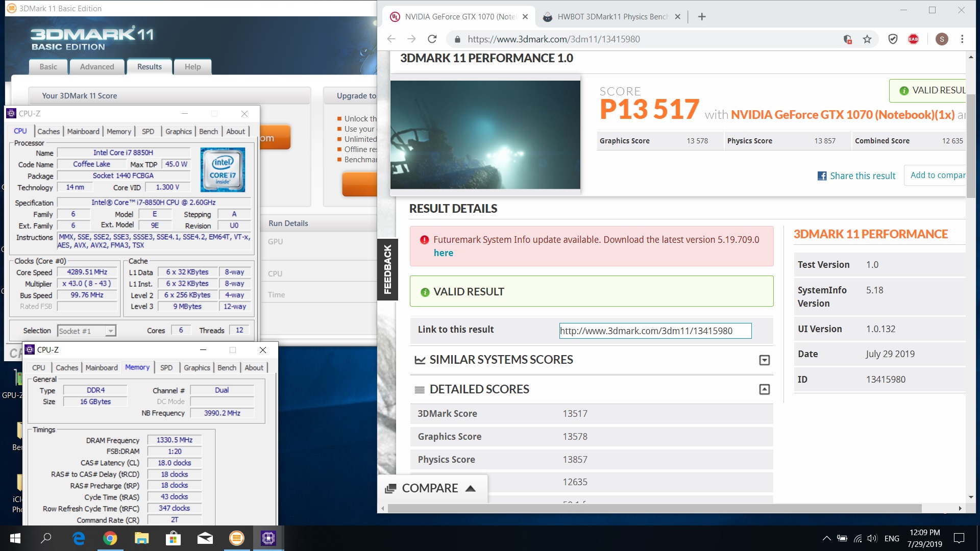Open the SPD tab in lower CPU-Z window

point(166,367)
